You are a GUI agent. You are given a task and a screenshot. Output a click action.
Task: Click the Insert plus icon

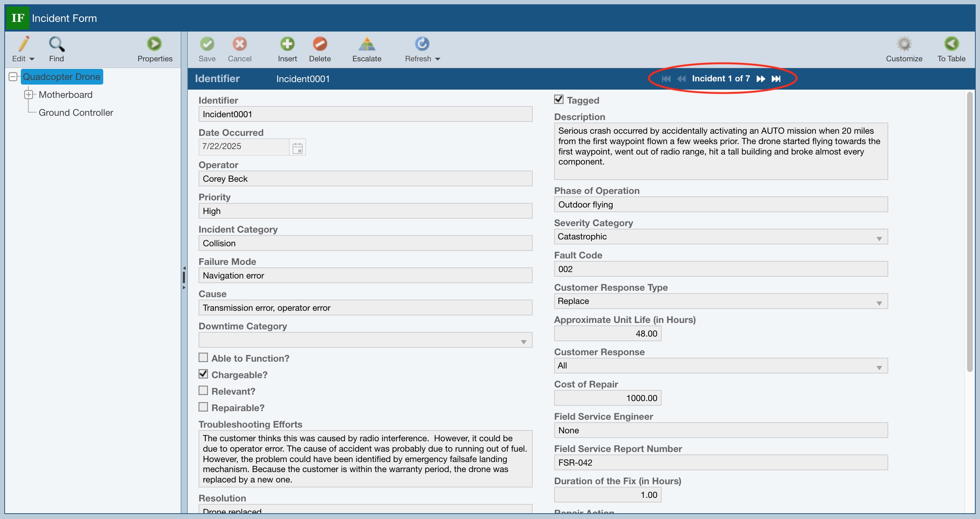click(287, 44)
